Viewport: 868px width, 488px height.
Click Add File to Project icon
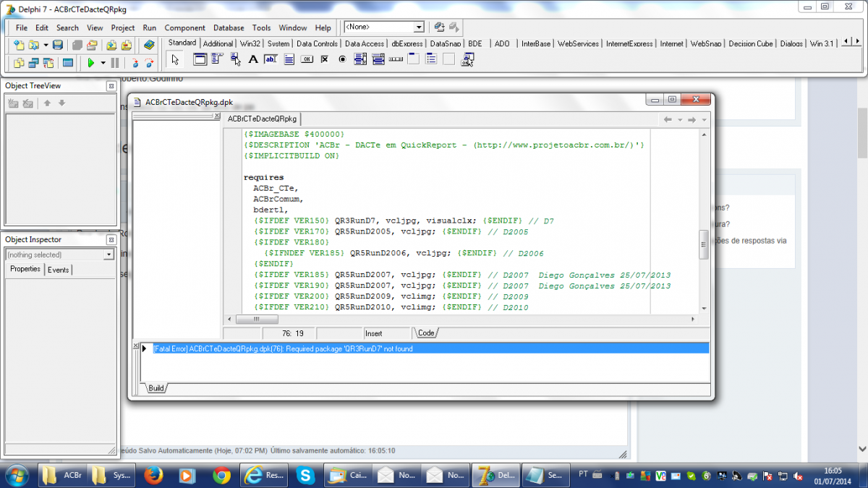111,45
